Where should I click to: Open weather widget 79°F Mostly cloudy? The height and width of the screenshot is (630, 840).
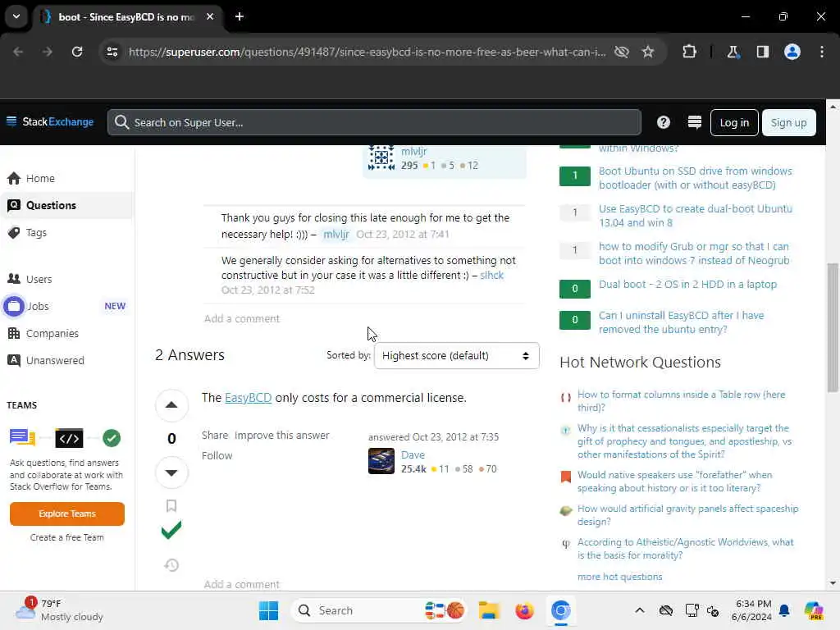click(x=59, y=610)
